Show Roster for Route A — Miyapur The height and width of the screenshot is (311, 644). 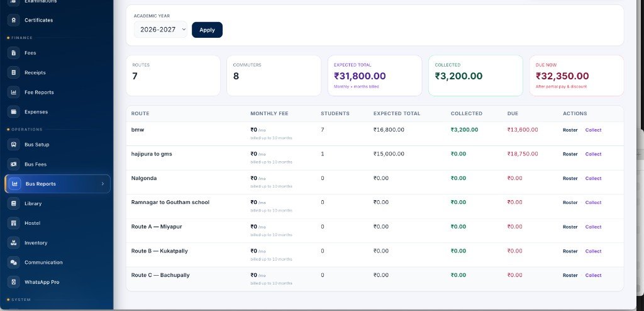coord(570,227)
